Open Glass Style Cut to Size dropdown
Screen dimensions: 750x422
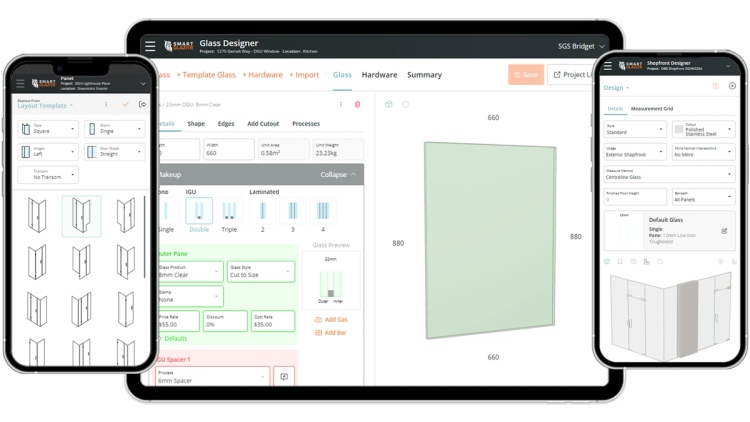[261, 271]
